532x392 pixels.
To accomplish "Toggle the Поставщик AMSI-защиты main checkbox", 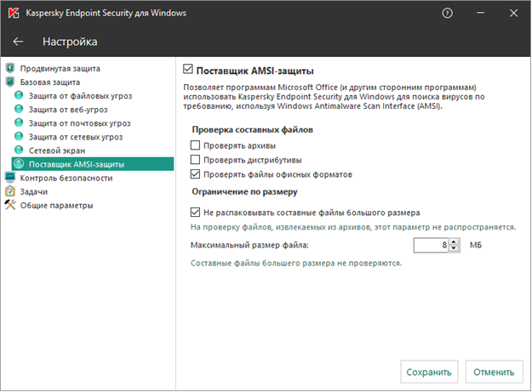I will click(190, 70).
